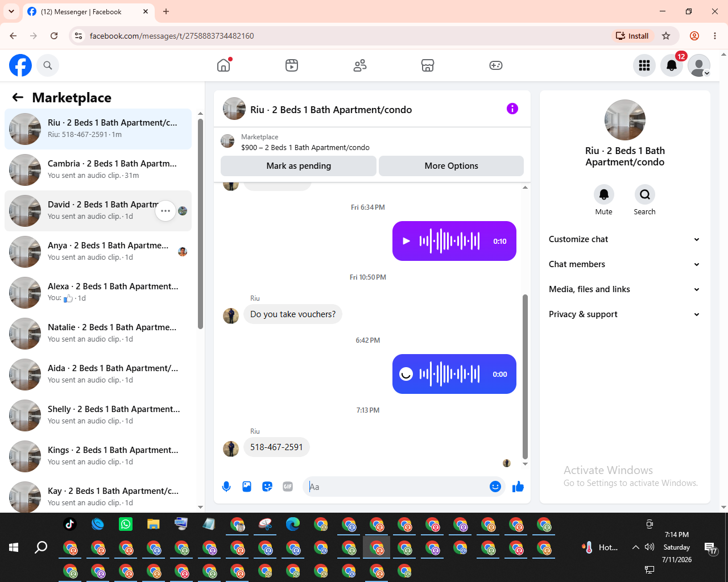Open File Explorer from the taskbar
The image size is (728, 582).
pos(154,524)
